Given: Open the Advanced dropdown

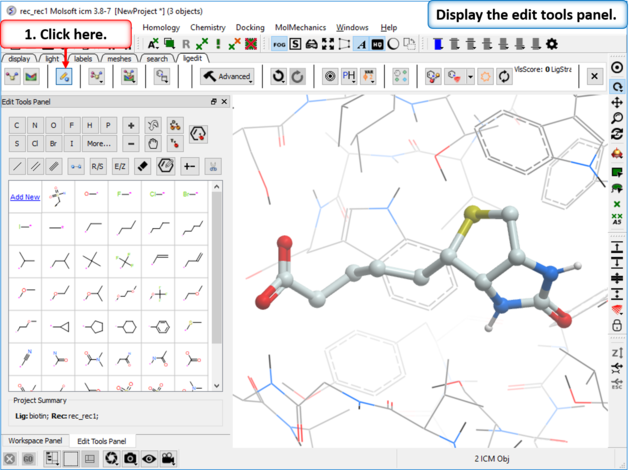Looking at the screenshot, I should (228, 76).
